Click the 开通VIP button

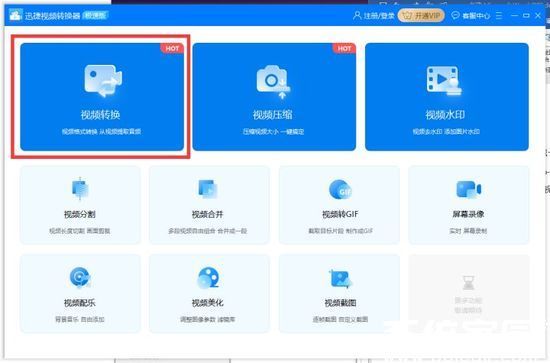[x=421, y=15]
